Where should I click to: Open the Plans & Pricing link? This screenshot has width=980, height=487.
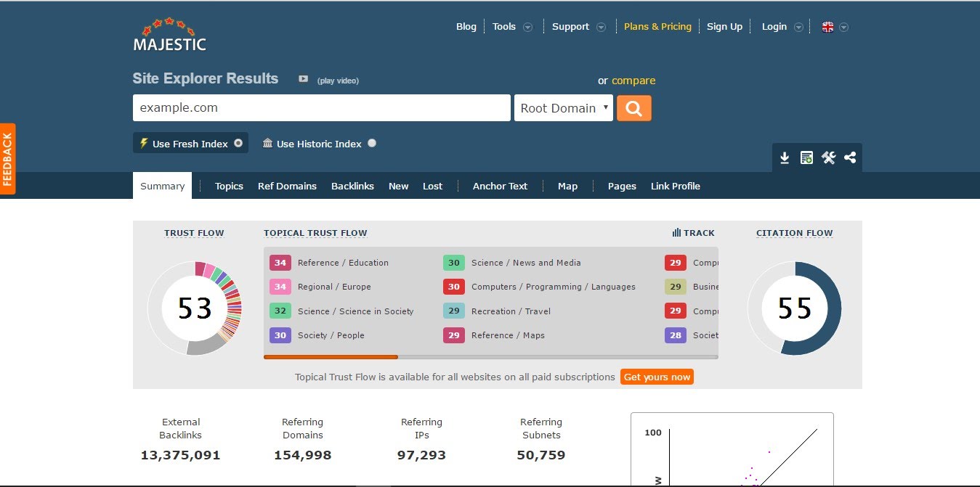click(x=657, y=26)
